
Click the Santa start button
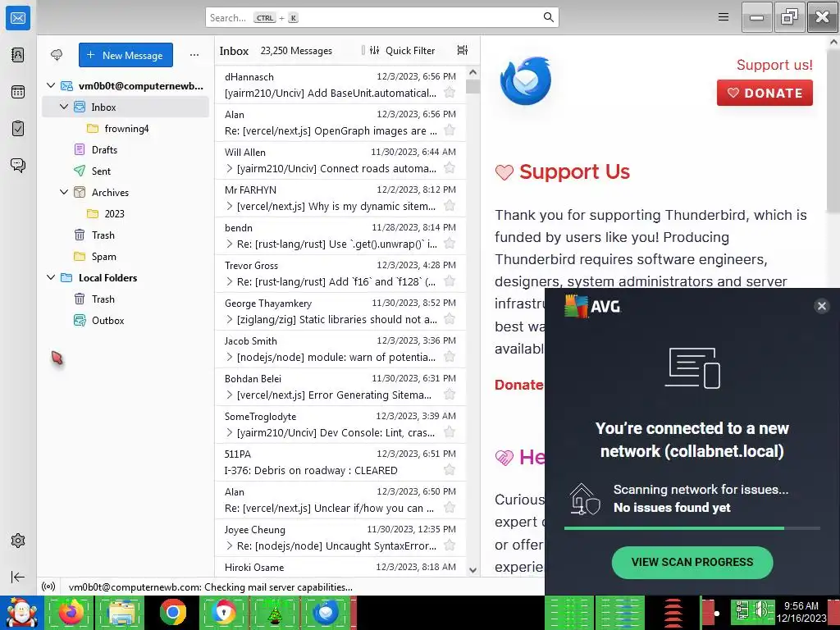[21, 612]
